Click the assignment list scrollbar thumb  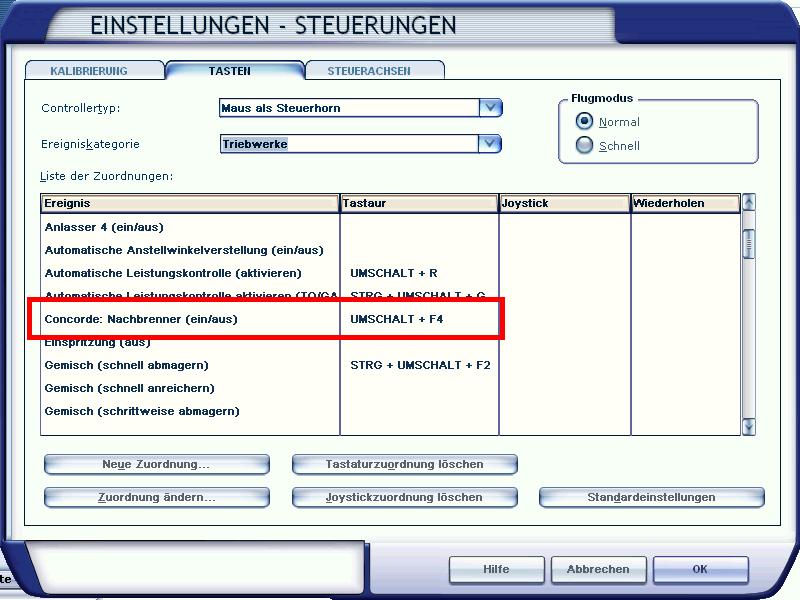click(x=748, y=244)
